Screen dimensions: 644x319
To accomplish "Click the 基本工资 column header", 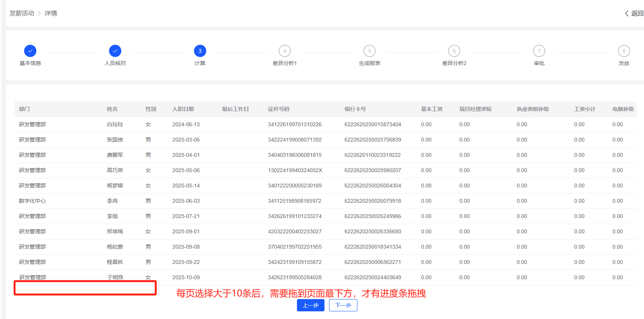I will (432, 109).
